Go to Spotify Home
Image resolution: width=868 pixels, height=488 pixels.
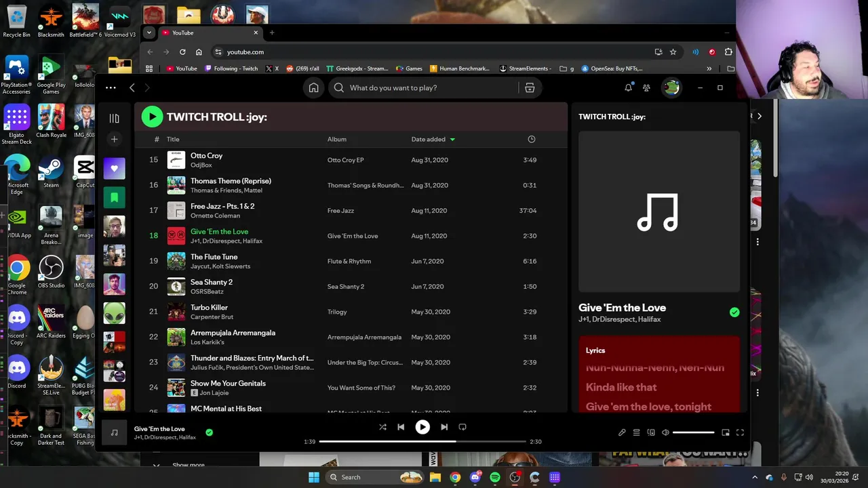coord(313,87)
